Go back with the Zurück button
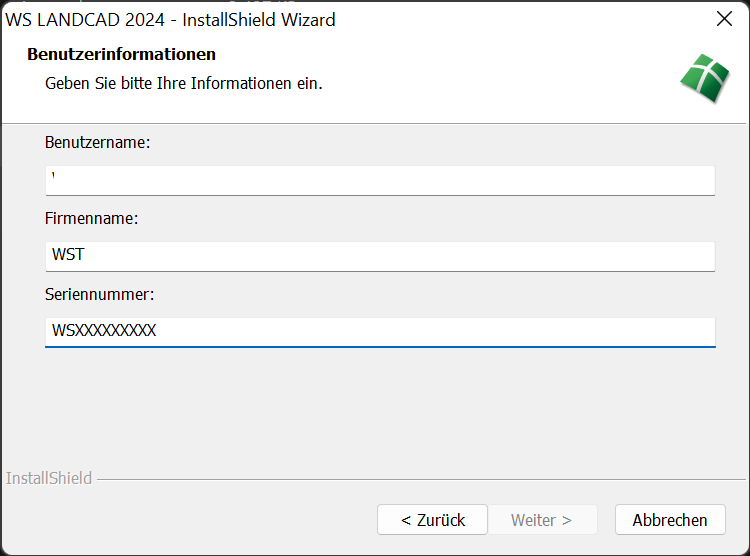Viewport: 750px width, 556px height. (432, 520)
